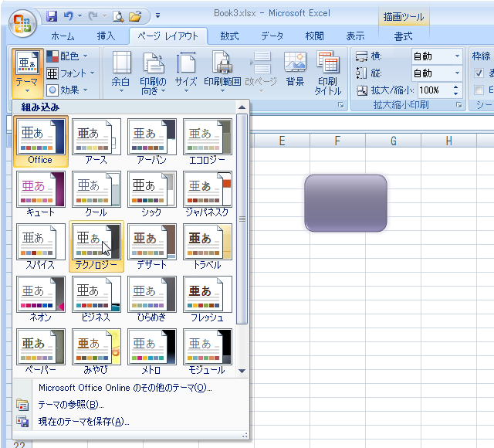
Task: Open the 書式 drawing tools tab
Action: coord(403,36)
